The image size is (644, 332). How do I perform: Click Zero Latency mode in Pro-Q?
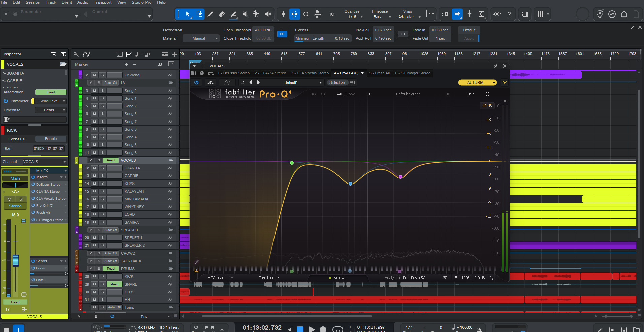(x=269, y=278)
